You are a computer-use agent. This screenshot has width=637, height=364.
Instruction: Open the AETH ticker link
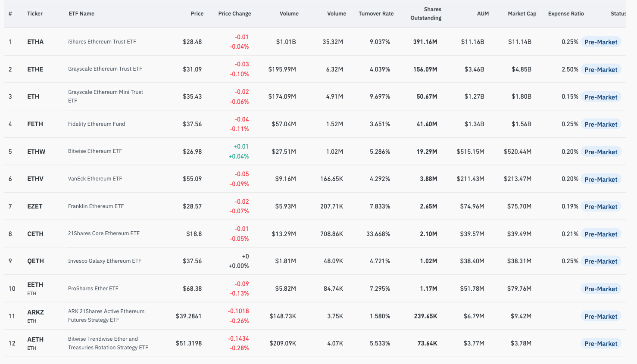pyautogui.click(x=35, y=339)
